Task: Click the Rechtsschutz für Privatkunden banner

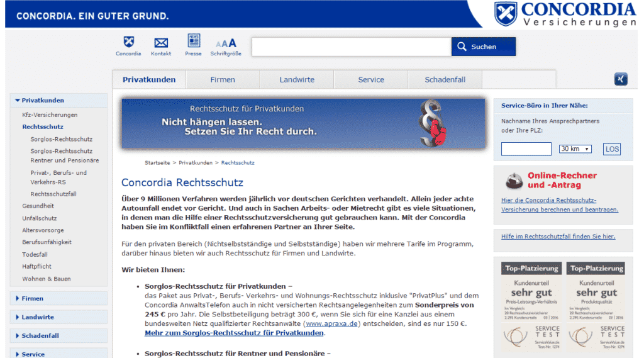Action: [303, 123]
